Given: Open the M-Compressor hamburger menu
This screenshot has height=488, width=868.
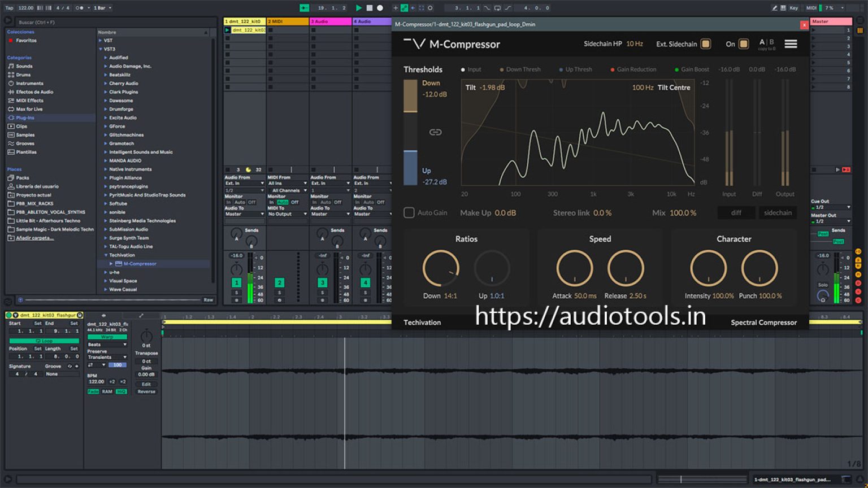Looking at the screenshot, I should [791, 43].
